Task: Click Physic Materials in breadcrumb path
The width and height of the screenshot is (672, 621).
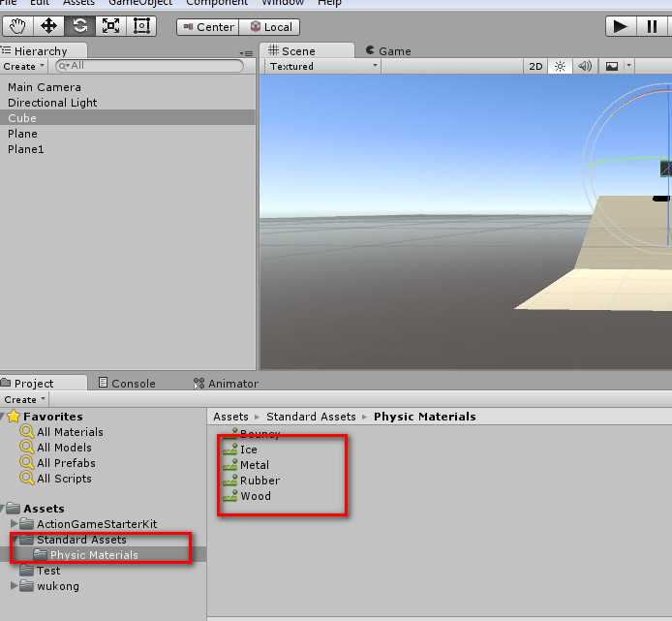Action: [425, 417]
